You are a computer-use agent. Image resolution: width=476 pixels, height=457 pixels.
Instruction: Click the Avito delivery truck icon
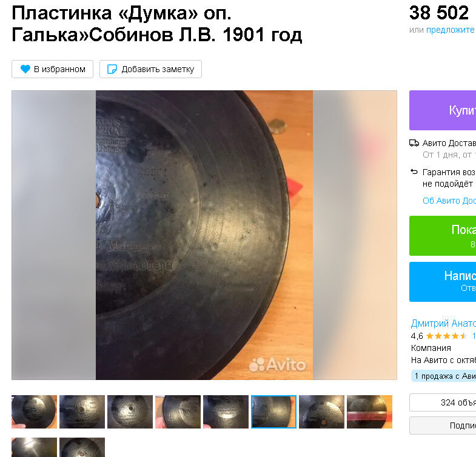click(x=414, y=143)
